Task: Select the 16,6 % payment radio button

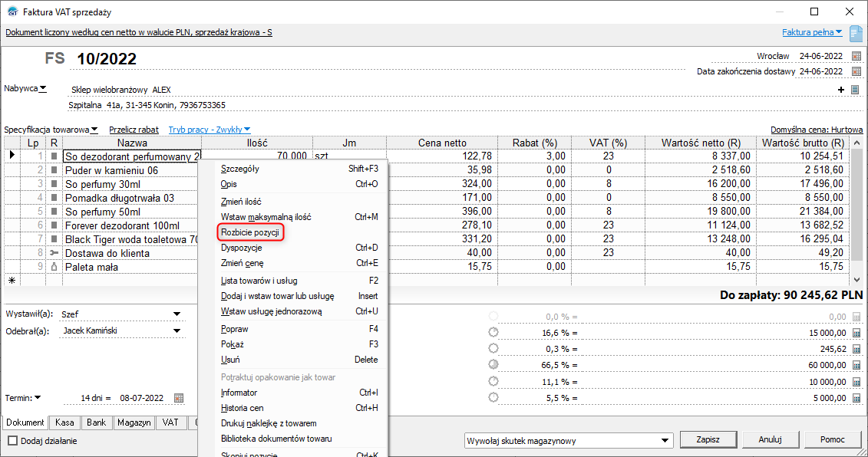Action: (x=493, y=333)
